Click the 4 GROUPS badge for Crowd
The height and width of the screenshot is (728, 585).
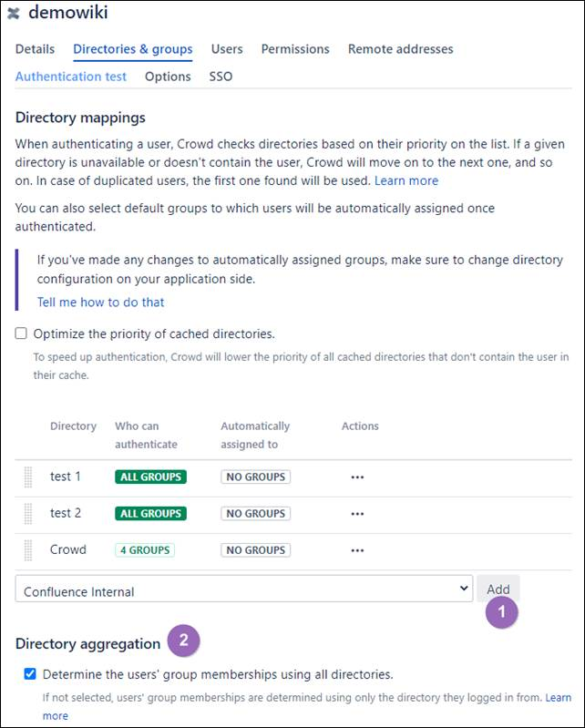click(145, 550)
